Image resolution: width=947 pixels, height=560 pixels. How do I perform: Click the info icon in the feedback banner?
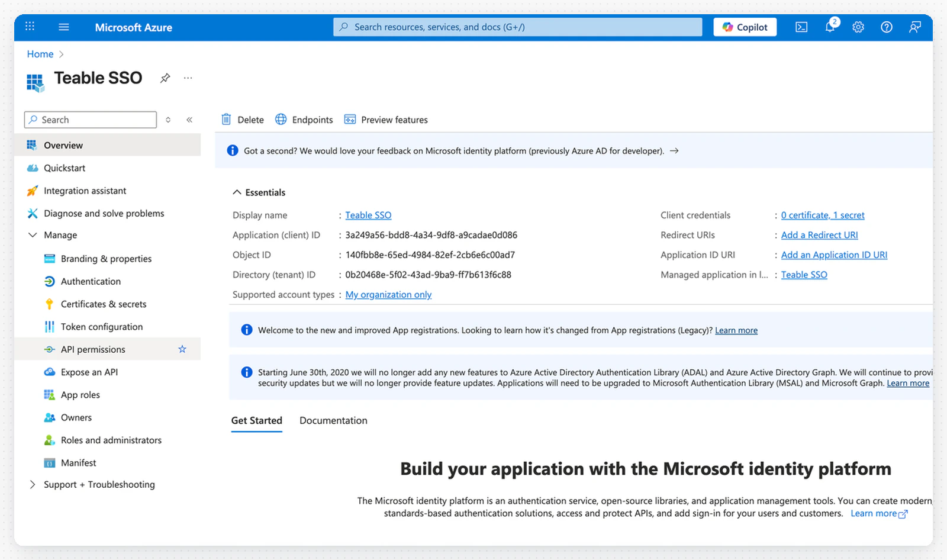click(233, 151)
